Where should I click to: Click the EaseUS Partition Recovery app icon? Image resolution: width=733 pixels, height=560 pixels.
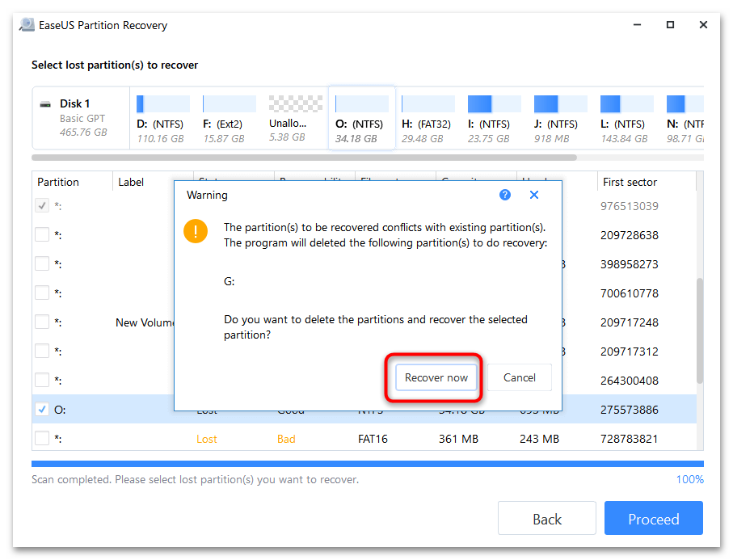(x=27, y=25)
